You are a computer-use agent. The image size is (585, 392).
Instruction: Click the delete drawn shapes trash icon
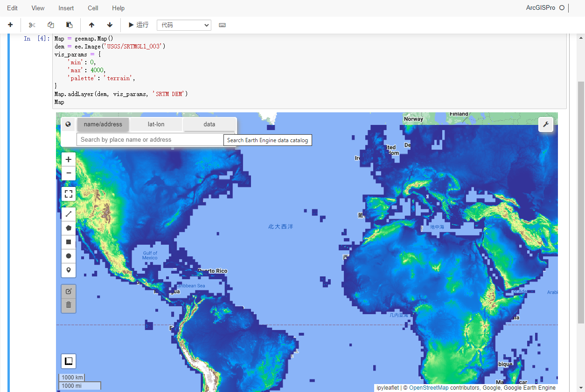pyautogui.click(x=68, y=305)
